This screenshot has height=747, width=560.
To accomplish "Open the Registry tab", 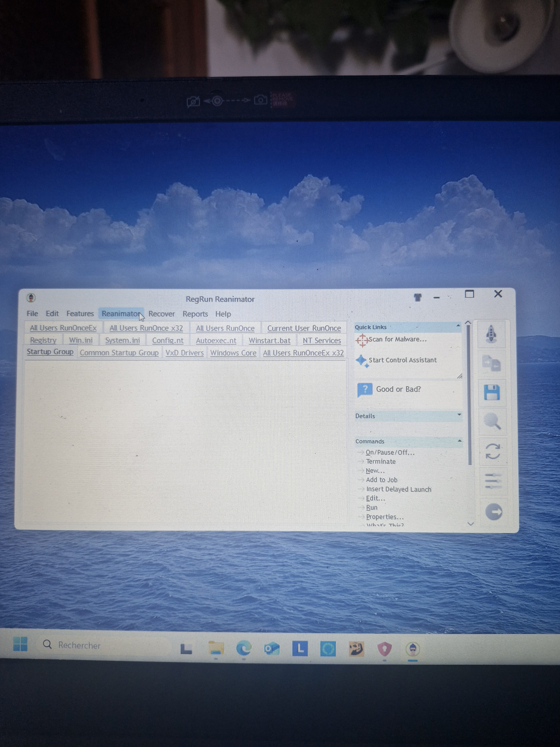I will coord(43,340).
